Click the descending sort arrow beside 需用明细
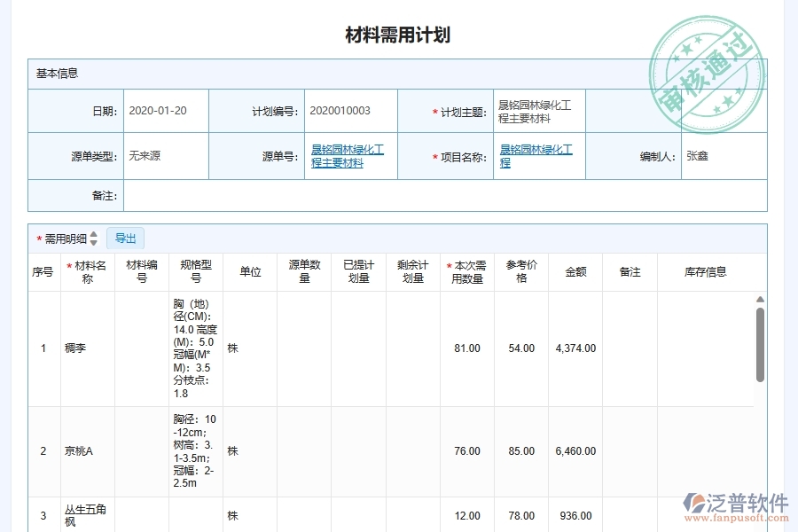Image resolution: width=798 pixels, height=532 pixels. pyautogui.click(x=93, y=242)
